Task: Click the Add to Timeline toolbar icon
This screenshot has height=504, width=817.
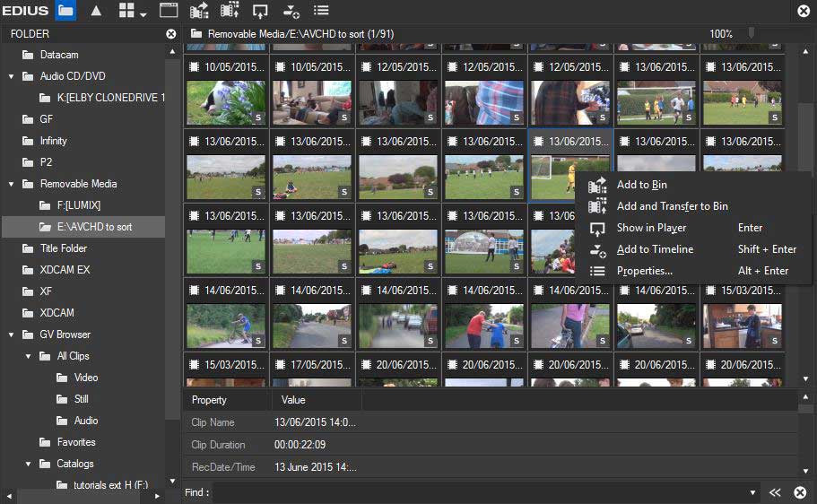Action: click(291, 11)
